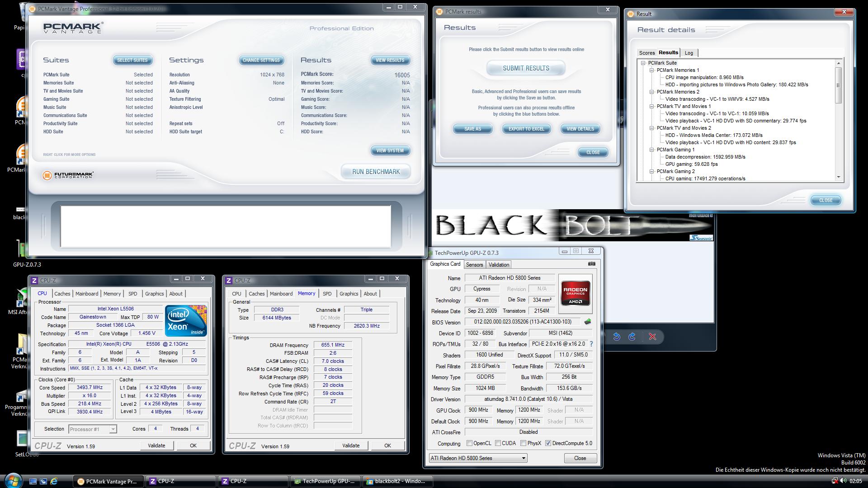Click the empty white text box below PCMark

coord(226,226)
